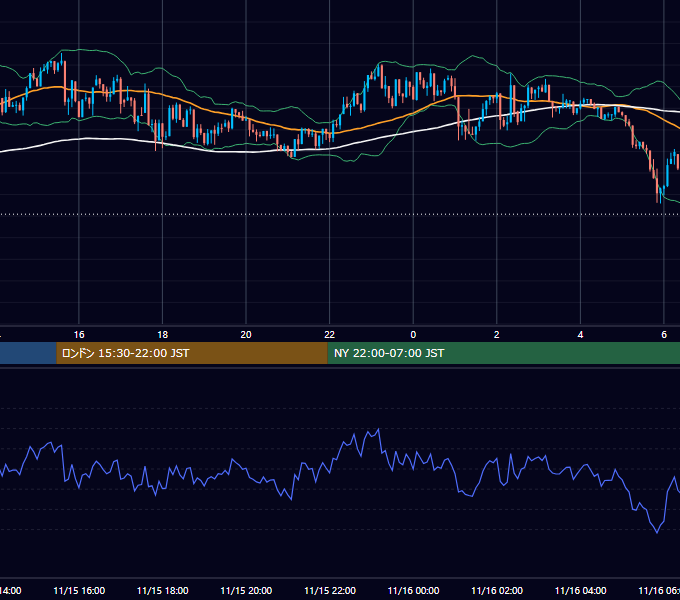Click the 2 hour axis label
The height and width of the screenshot is (600, 680).
click(497, 335)
